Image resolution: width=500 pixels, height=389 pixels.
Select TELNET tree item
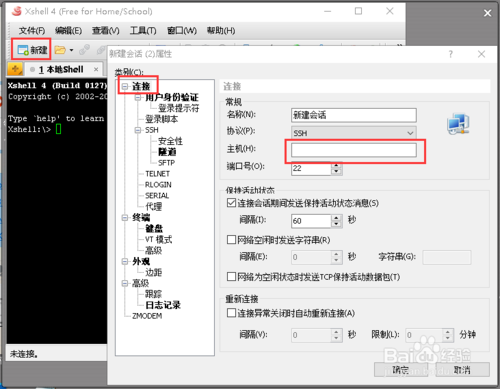(x=157, y=174)
